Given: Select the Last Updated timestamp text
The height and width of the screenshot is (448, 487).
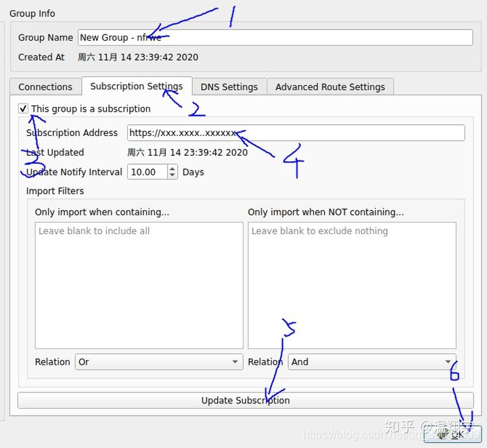Looking at the screenshot, I should click(187, 152).
